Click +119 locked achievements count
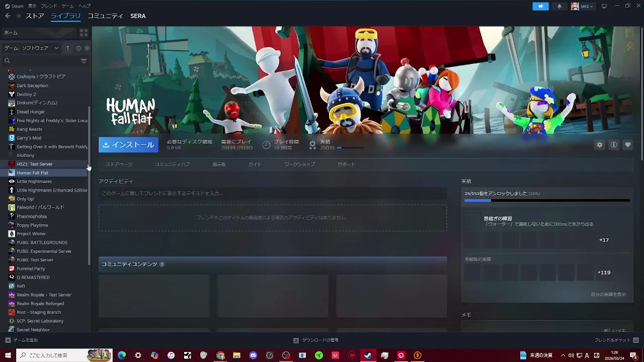This screenshot has height=362, width=644. [604, 273]
